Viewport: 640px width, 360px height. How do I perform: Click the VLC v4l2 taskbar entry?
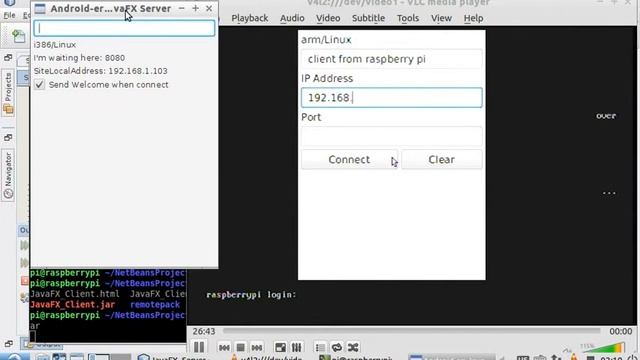267,357
